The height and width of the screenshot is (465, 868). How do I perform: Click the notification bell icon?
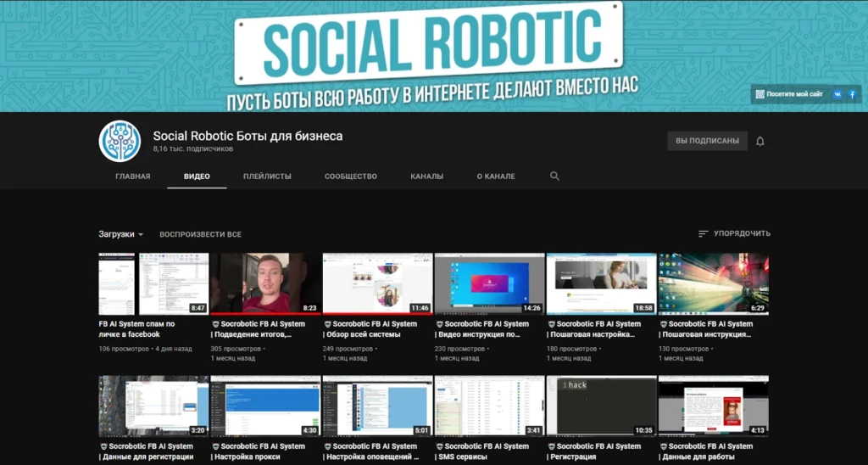760,142
